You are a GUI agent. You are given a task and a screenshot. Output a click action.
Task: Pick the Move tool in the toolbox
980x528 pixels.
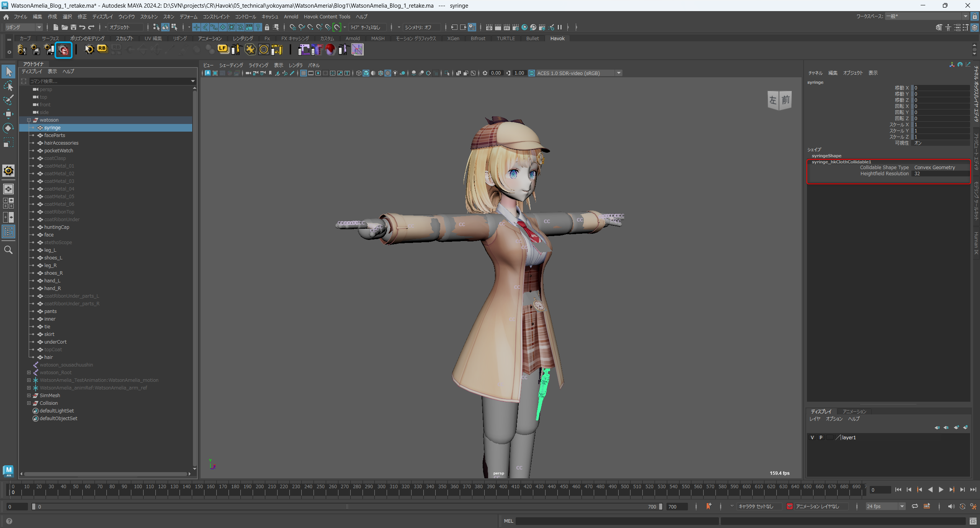(x=8, y=114)
